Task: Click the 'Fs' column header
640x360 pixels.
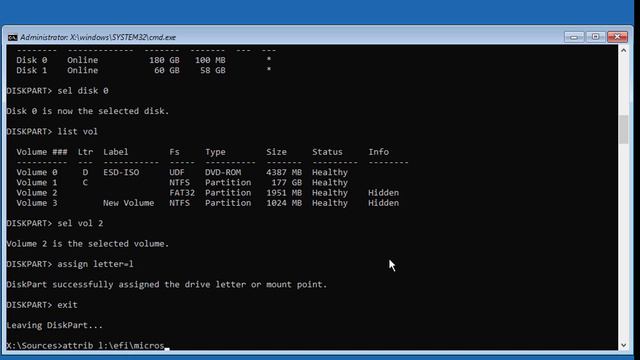Action: 174,152
